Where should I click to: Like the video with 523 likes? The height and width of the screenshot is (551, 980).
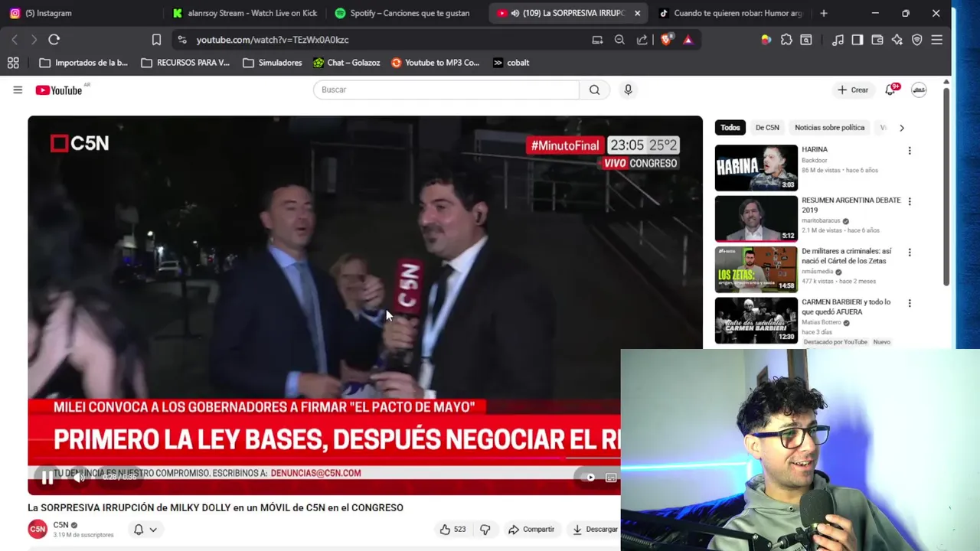coord(452,529)
